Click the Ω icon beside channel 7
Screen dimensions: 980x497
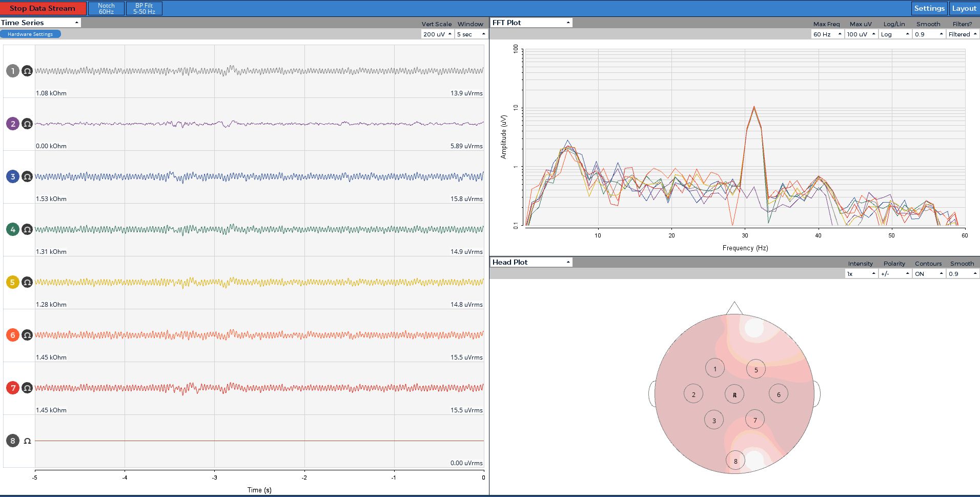(26, 388)
